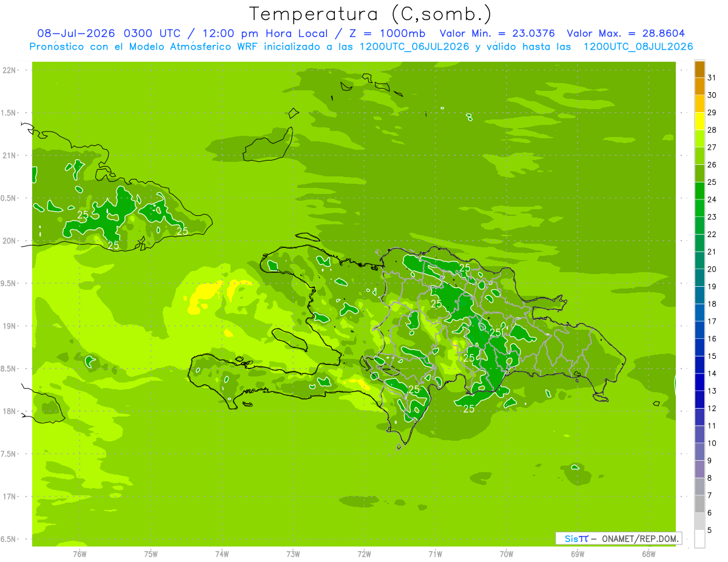Click the colorbar label '10'
Image resolution: width=728 pixels, height=562 pixels.
click(x=712, y=443)
